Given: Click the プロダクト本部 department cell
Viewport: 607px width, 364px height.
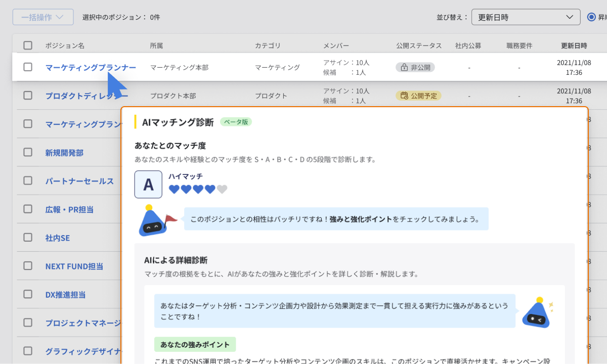Looking at the screenshot, I should point(172,96).
